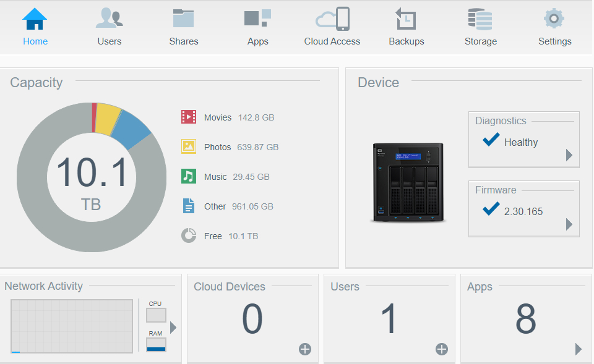
Task: Click the Free space pie icon
Action: point(189,235)
